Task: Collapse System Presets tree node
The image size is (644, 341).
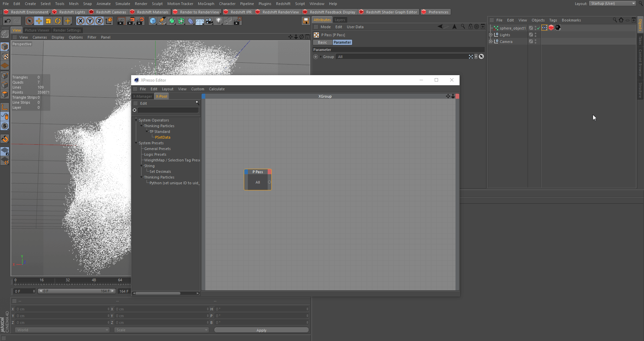Action: 136,143
